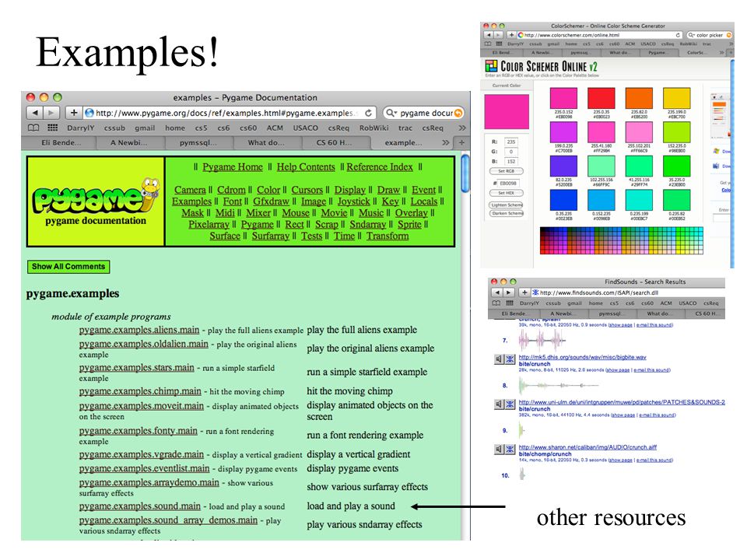Select the blue #0023EB color swatch

pyautogui.click(x=563, y=200)
